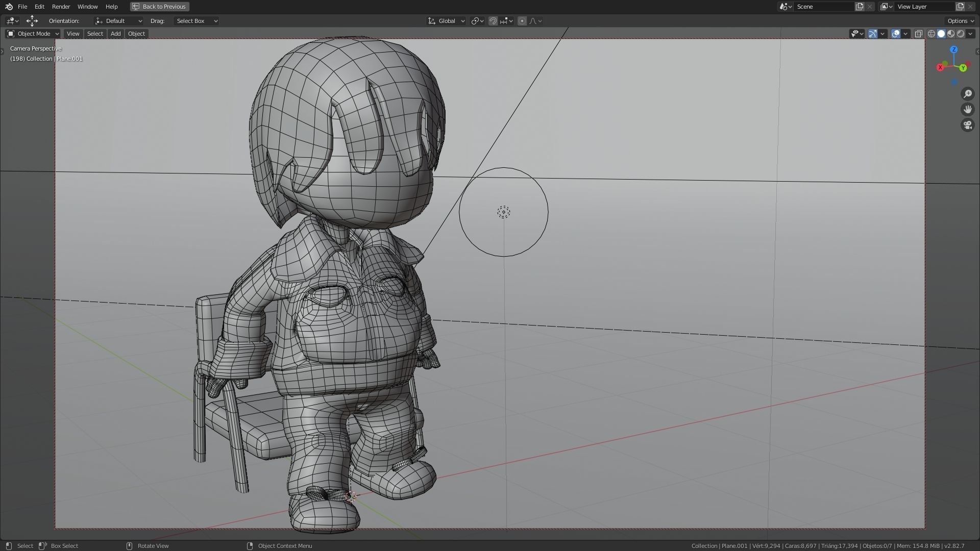Screen dimensions: 980x551
Task: Click the zoom magnifier in viewport
Action: coord(968,94)
